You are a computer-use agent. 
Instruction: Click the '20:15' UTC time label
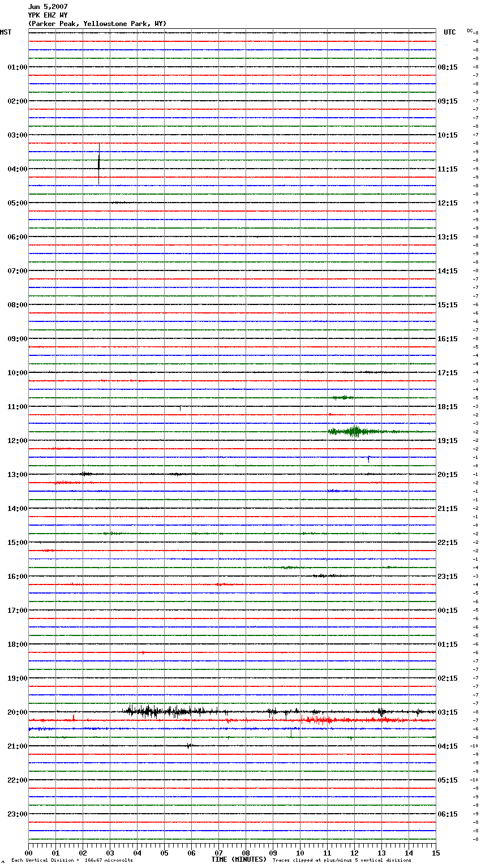point(448,475)
